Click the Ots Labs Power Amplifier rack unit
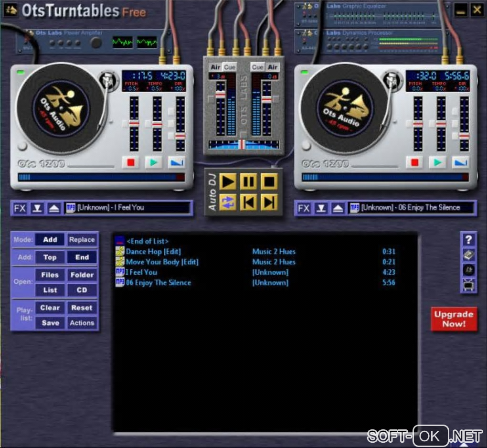This screenshot has height=448, width=487. (93, 42)
